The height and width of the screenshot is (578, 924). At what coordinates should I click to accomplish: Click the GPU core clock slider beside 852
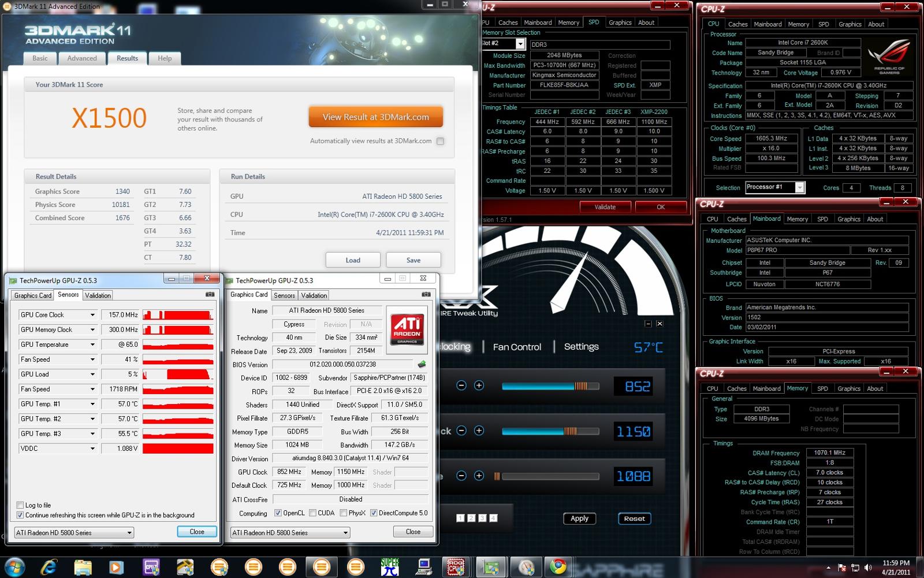click(550, 386)
